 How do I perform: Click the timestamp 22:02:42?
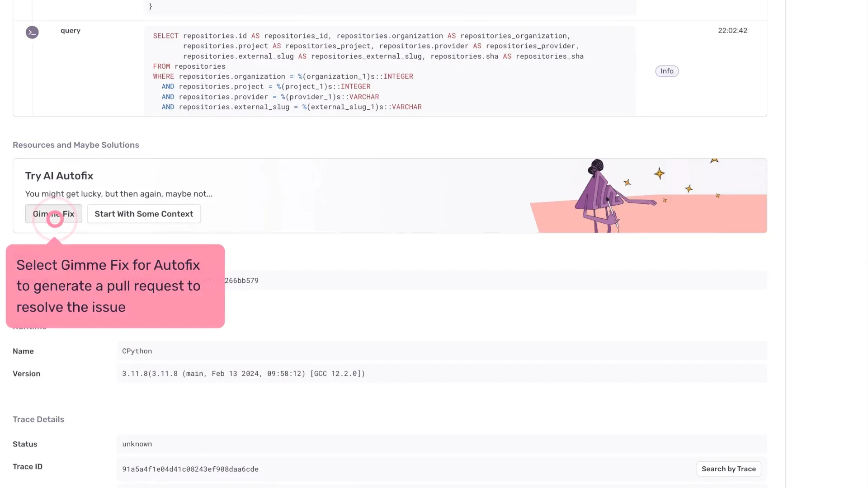732,30
